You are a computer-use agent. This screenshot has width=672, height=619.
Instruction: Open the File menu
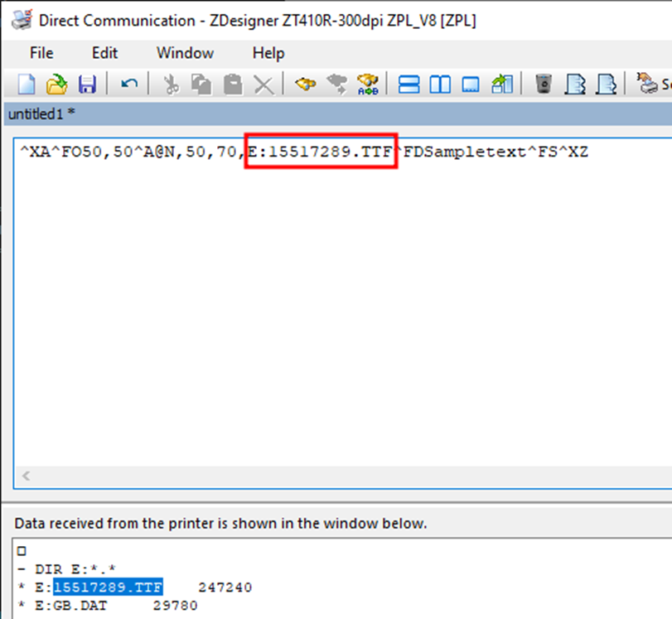pos(41,53)
